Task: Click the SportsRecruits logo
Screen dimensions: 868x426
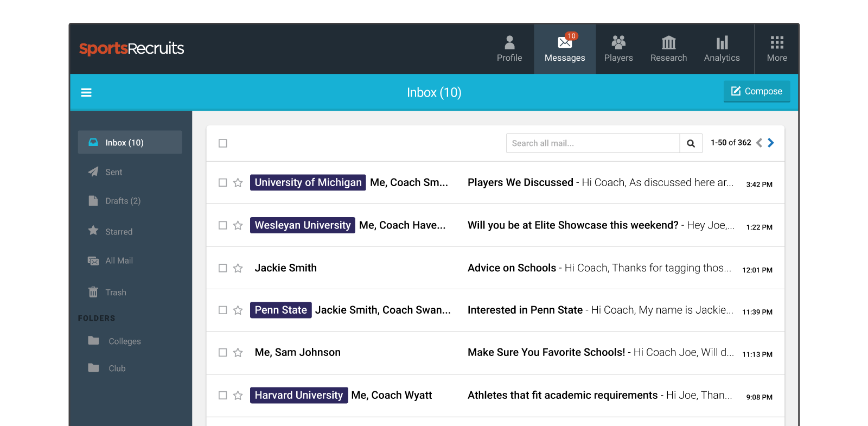Action: 132,49
